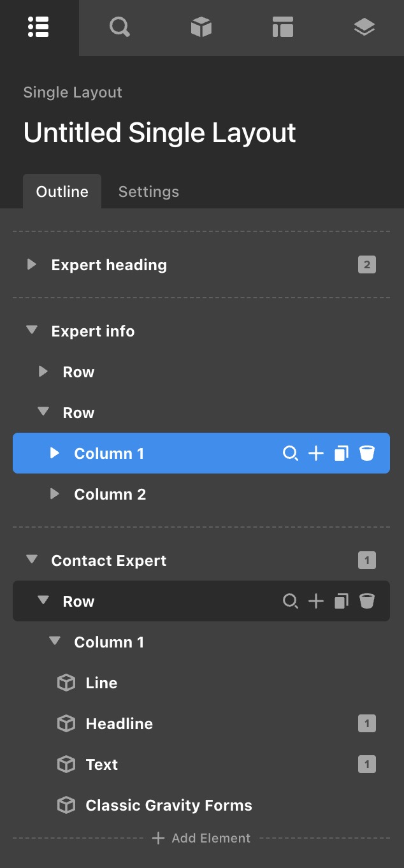404x868 pixels.
Task: Delete Column 1 using its trash icon
Action: coord(367,453)
